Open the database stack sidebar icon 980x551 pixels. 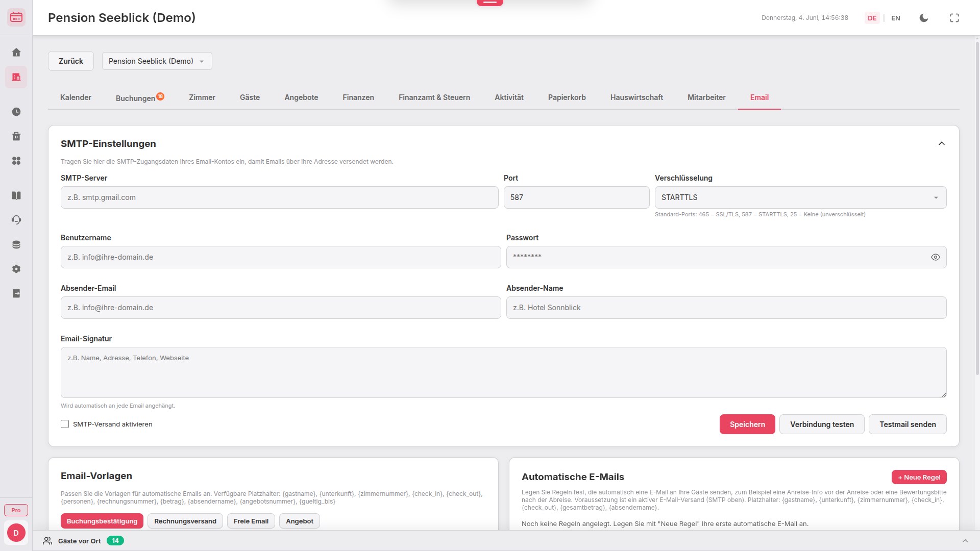tap(16, 244)
